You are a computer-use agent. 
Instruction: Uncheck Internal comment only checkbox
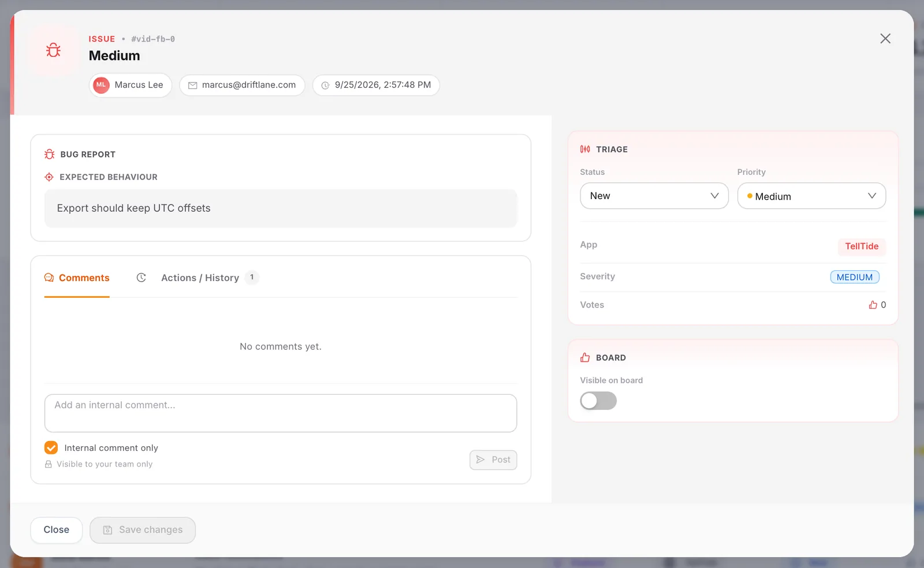[51, 448]
